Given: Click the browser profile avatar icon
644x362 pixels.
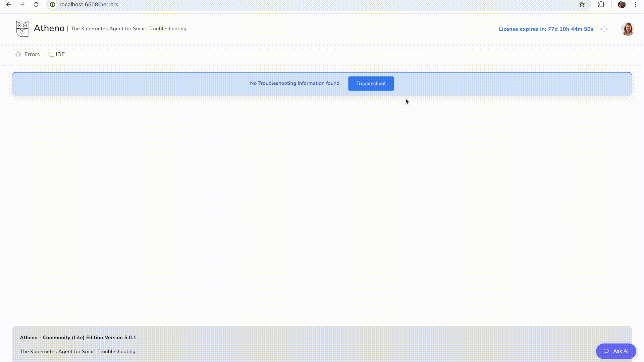Looking at the screenshot, I should (x=622, y=5).
